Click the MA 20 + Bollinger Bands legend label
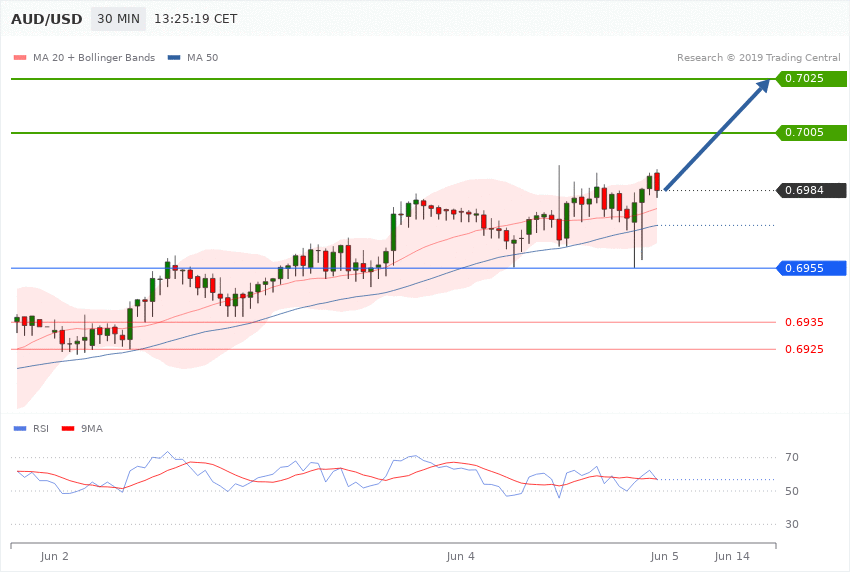850x576 pixels. coord(94,57)
